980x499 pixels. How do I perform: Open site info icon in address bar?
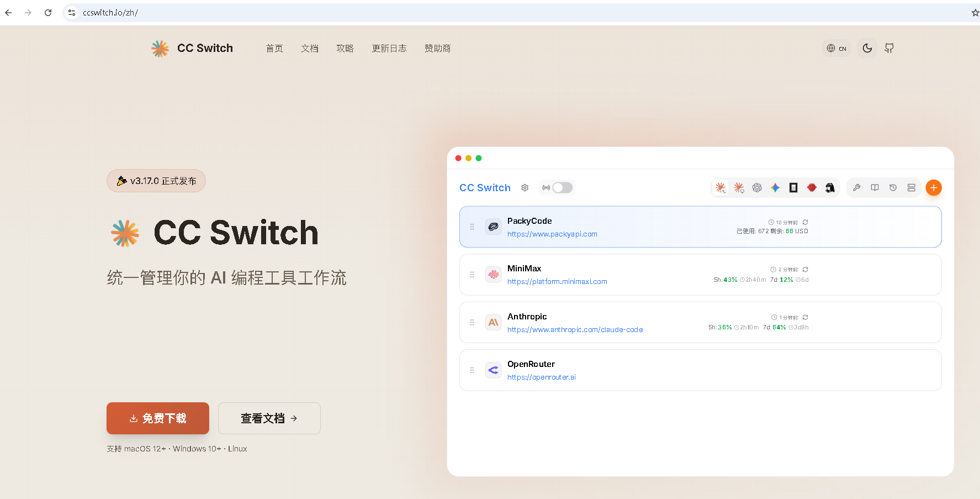pos(72,13)
